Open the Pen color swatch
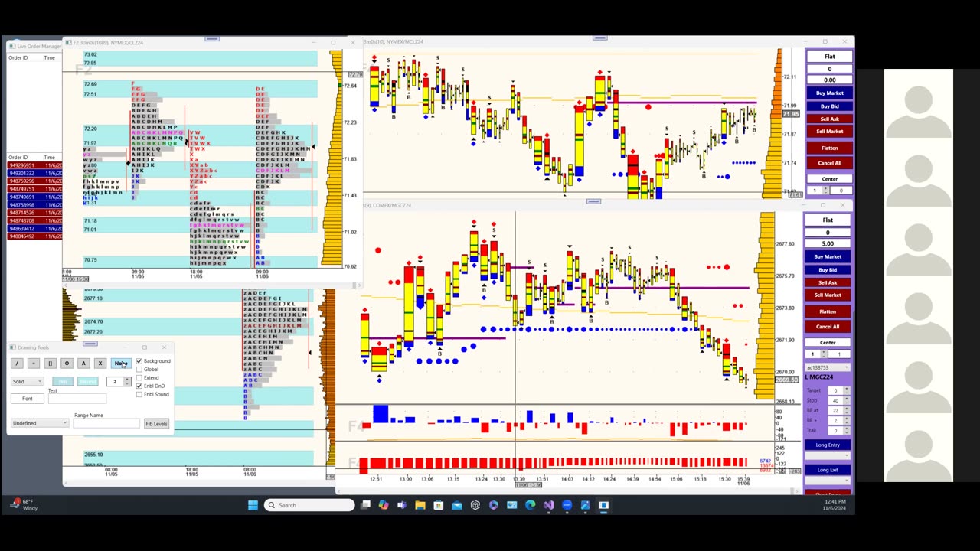The width and height of the screenshot is (980, 551). 63,381
